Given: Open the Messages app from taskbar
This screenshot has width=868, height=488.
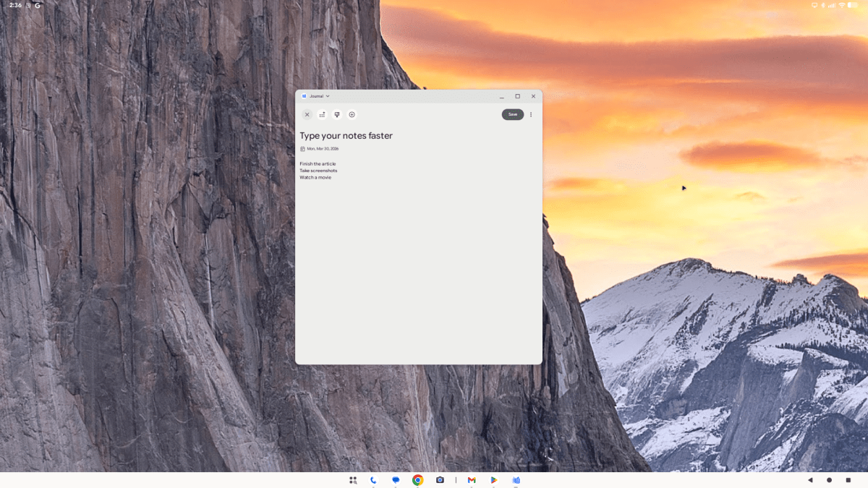Looking at the screenshot, I should click(396, 480).
